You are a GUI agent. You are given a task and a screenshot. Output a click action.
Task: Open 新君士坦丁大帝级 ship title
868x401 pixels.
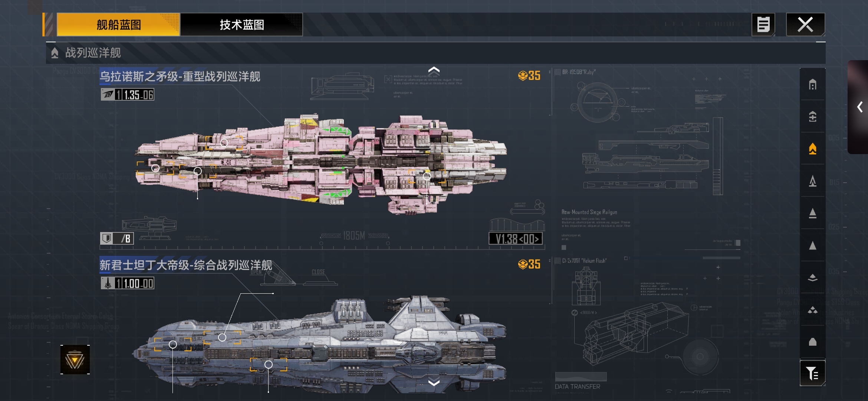coord(185,265)
